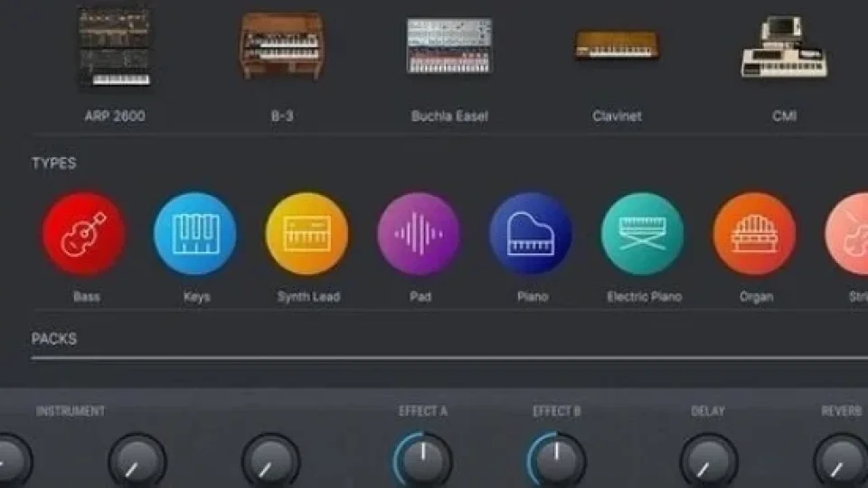The image size is (868, 488).
Task: Click the Reverb knob
Action: coord(842,460)
